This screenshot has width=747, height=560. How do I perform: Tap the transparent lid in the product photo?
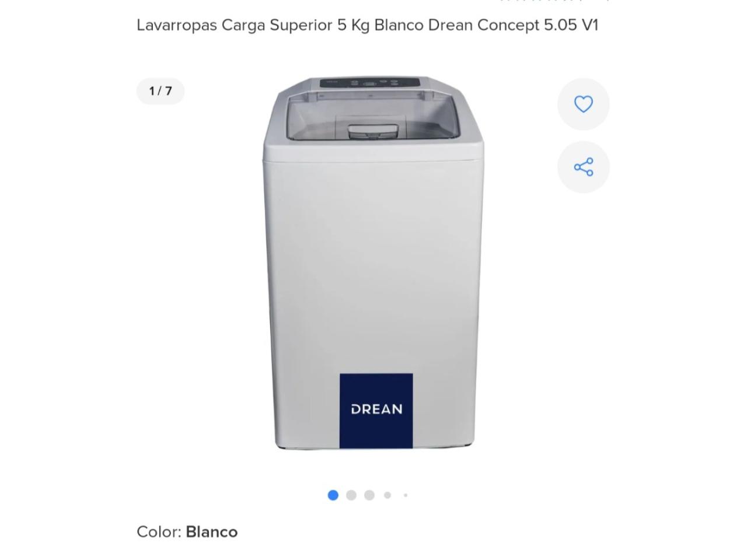pyautogui.click(x=373, y=116)
